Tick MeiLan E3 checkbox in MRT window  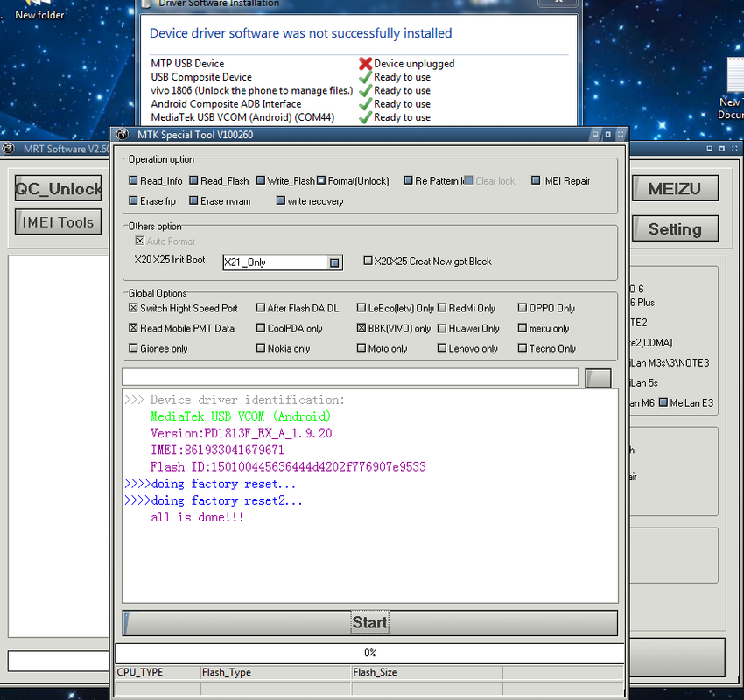pyautogui.click(x=663, y=402)
